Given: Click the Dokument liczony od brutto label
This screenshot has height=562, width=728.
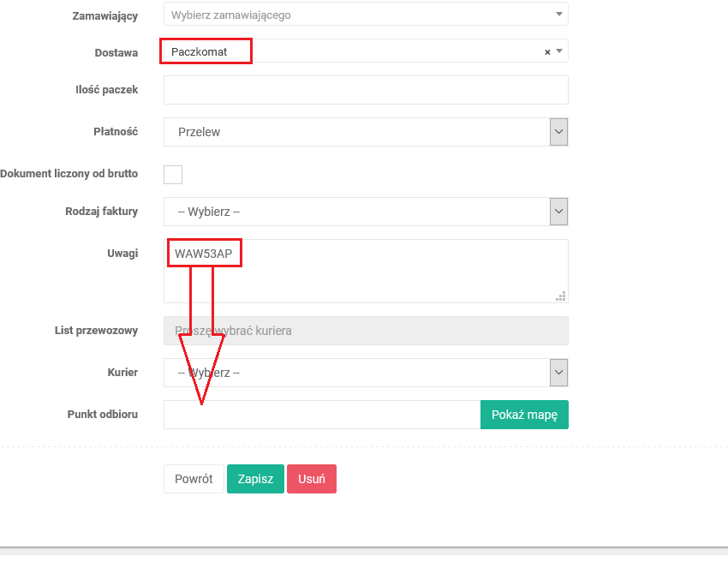Looking at the screenshot, I should [69, 173].
